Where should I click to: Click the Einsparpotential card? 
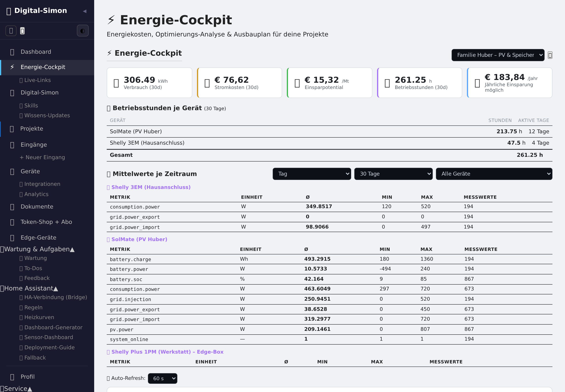tap(330, 83)
